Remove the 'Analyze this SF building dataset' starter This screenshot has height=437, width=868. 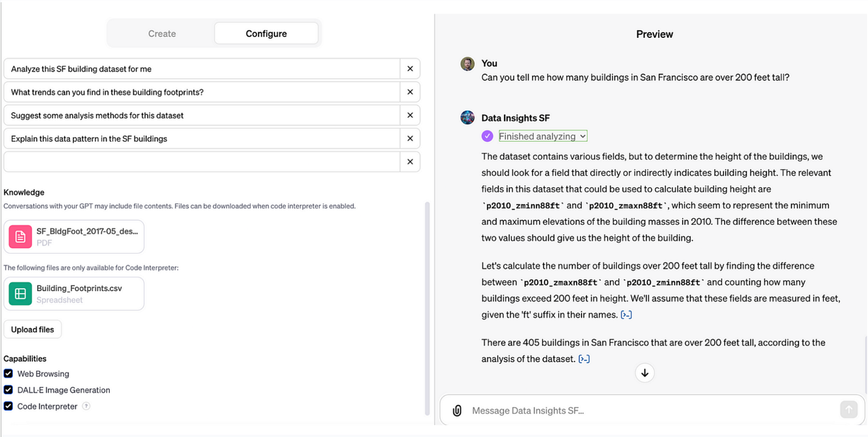[x=410, y=69]
